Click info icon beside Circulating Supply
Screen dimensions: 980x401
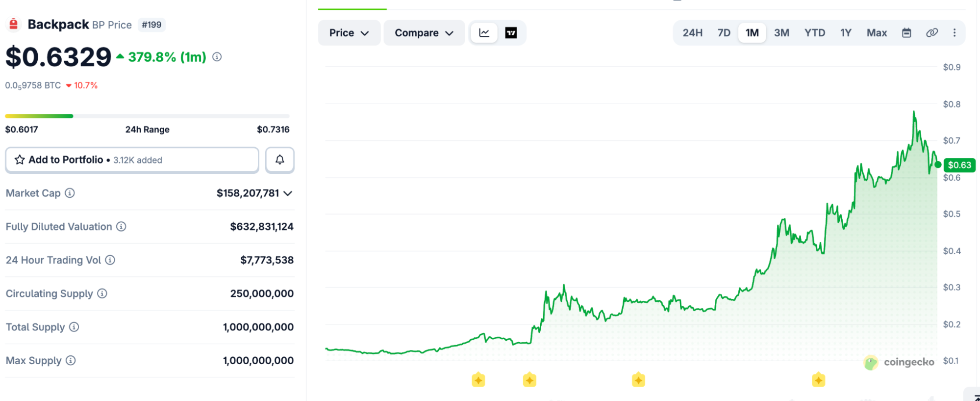coord(102,294)
